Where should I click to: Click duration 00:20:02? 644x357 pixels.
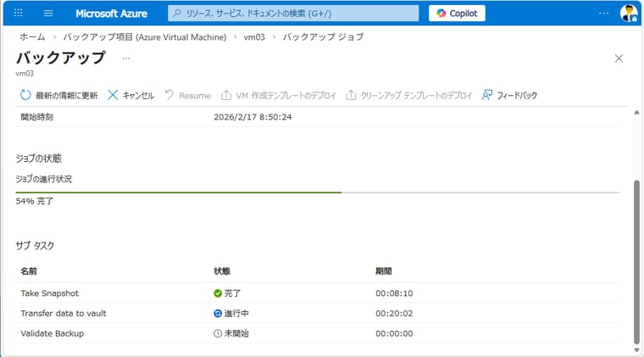(394, 314)
